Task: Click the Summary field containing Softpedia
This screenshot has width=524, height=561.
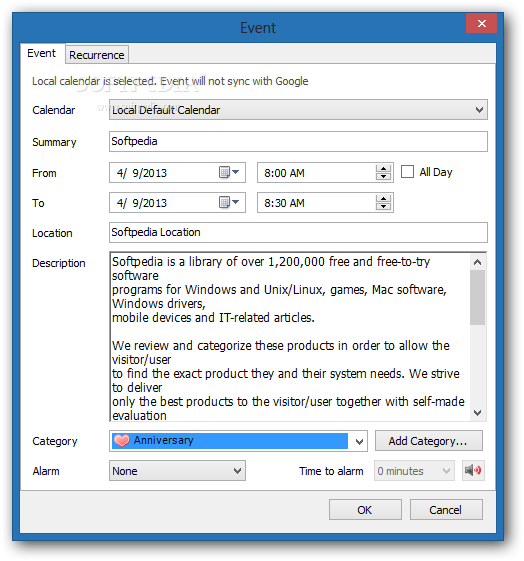Action: 298,141
